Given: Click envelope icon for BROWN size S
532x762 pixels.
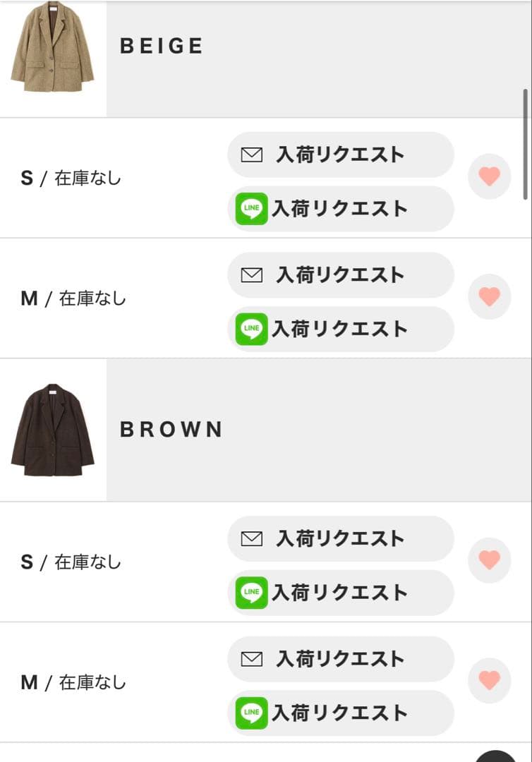Looking at the screenshot, I should pyautogui.click(x=252, y=539).
